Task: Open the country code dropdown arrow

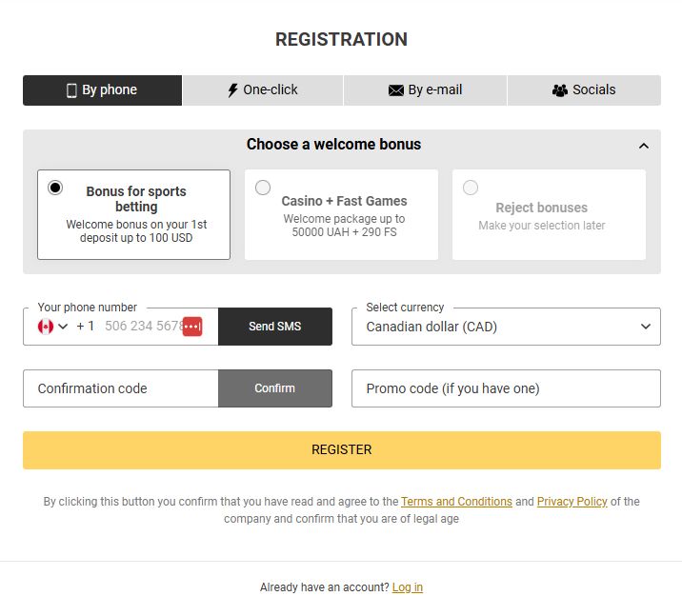Action: click(x=64, y=327)
